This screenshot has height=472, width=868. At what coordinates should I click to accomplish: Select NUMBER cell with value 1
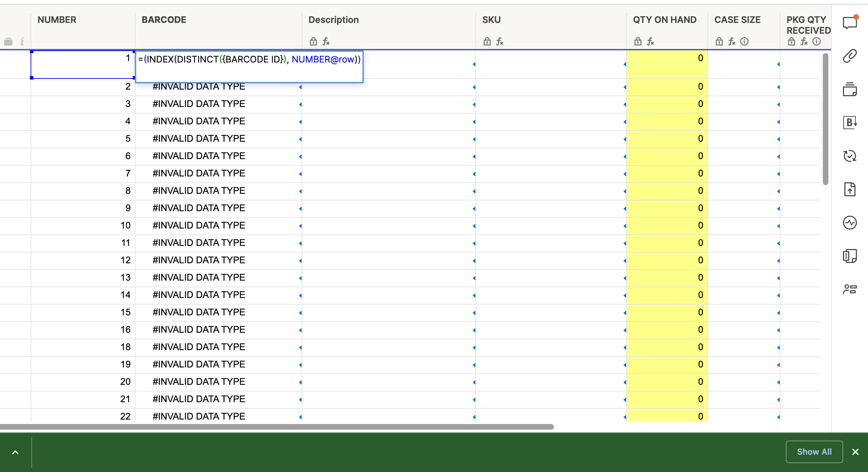coord(83,65)
